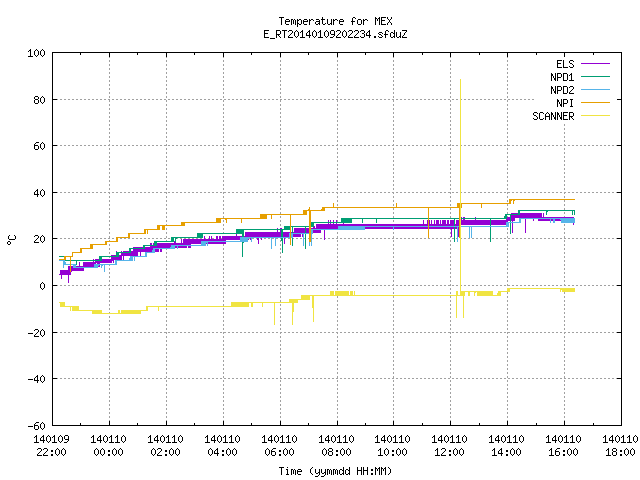This screenshot has height=480, width=640.
Task: Click the y-axis label 40
Action: [40, 193]
